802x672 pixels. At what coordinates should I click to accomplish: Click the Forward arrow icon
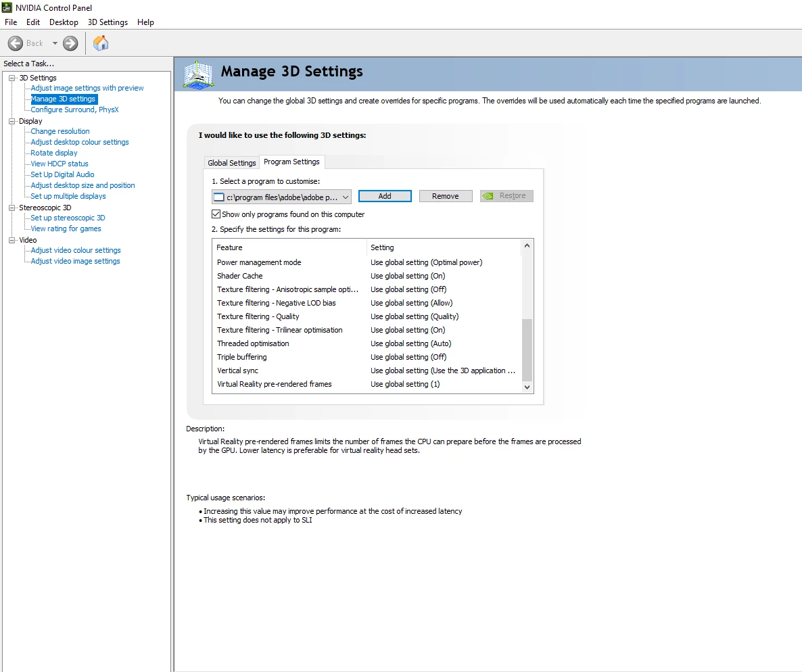pyautogui.click(x=70, y=43)
